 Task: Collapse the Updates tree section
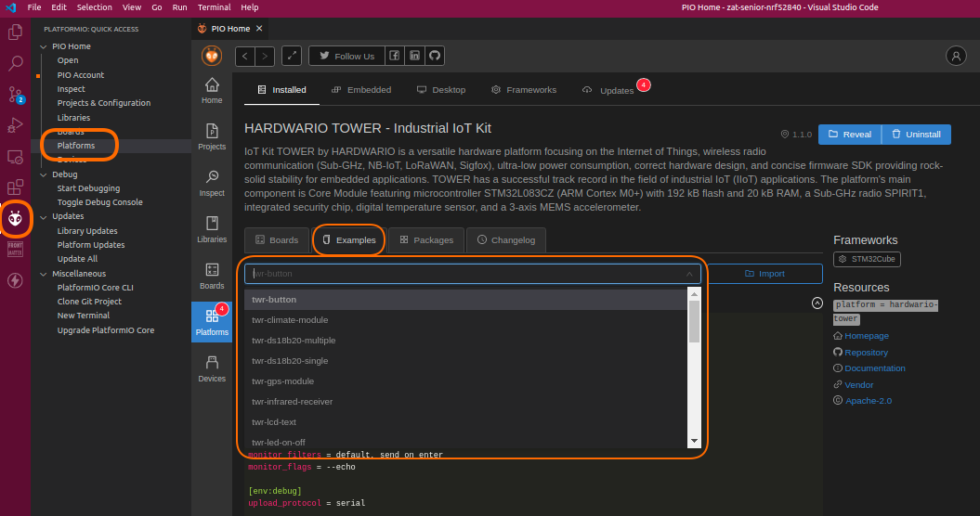(x=43, y=216)
